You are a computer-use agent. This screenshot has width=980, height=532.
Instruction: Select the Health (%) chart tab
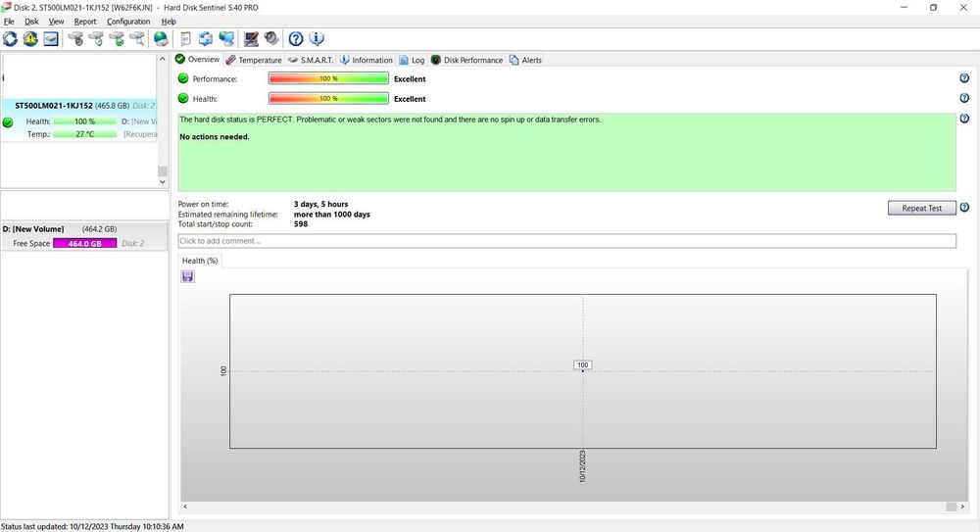200,261
